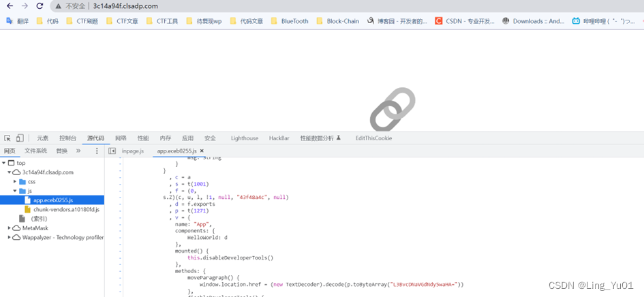
Task: Switch to the 性能数据分析 tab
Action: [320, 138]
